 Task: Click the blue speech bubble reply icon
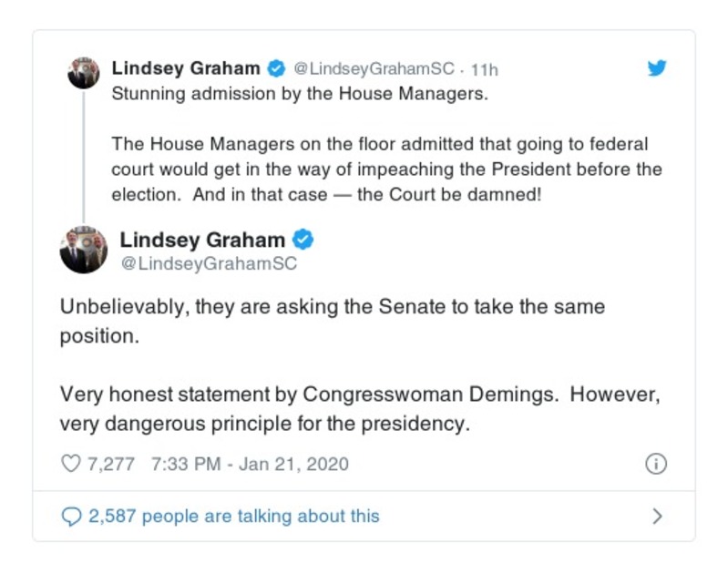point(71,517)
